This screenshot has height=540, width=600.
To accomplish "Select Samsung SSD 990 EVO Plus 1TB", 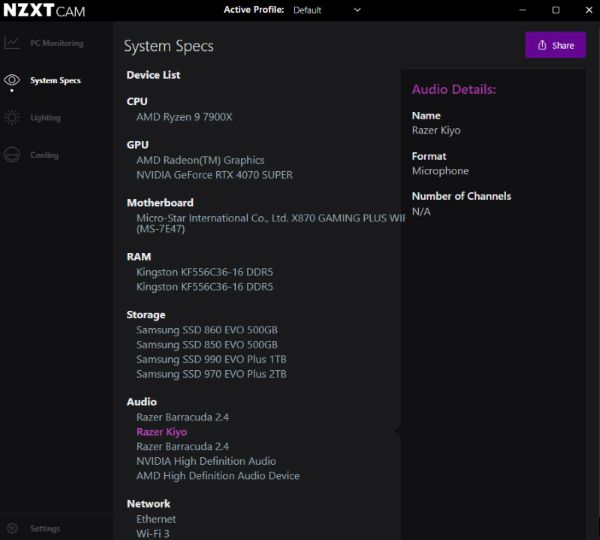I will point(211,359).
